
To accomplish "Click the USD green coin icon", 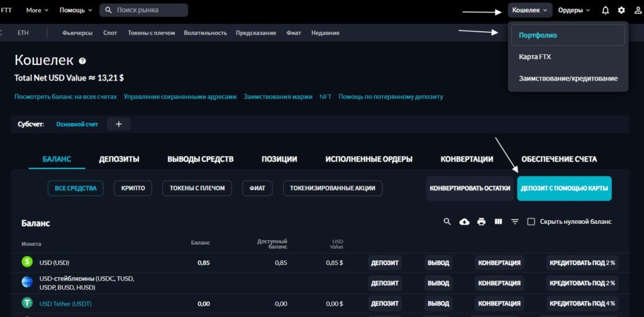I will [x=27, y=262].
